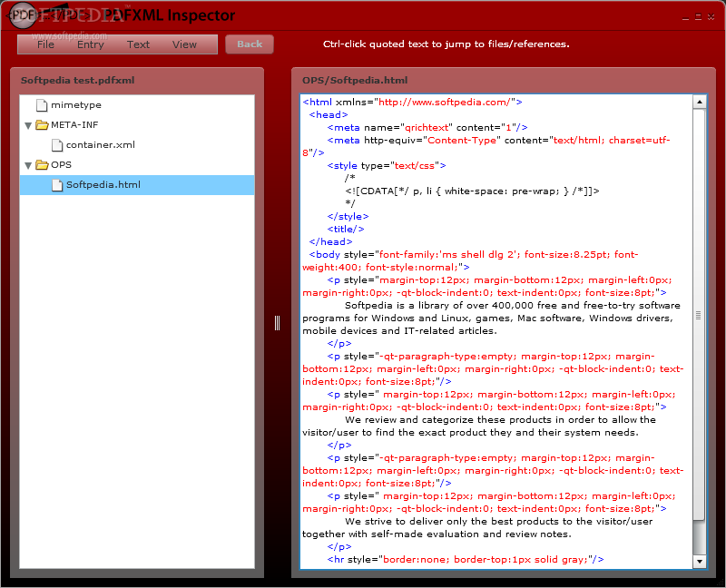Image resolution: width=726 pixels, height=588 pixels.
Task: Click the mimetype file icon
Action: coord(42,105)
